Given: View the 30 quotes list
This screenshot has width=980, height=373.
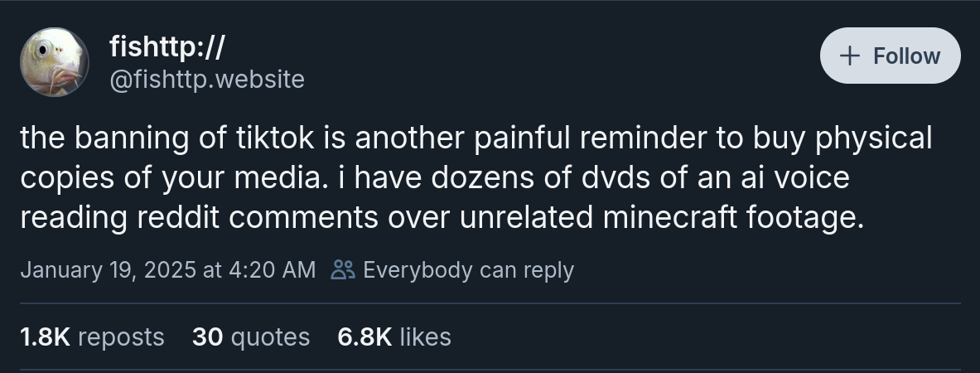Looking at the screenshot, I should (x=251, y=337).
